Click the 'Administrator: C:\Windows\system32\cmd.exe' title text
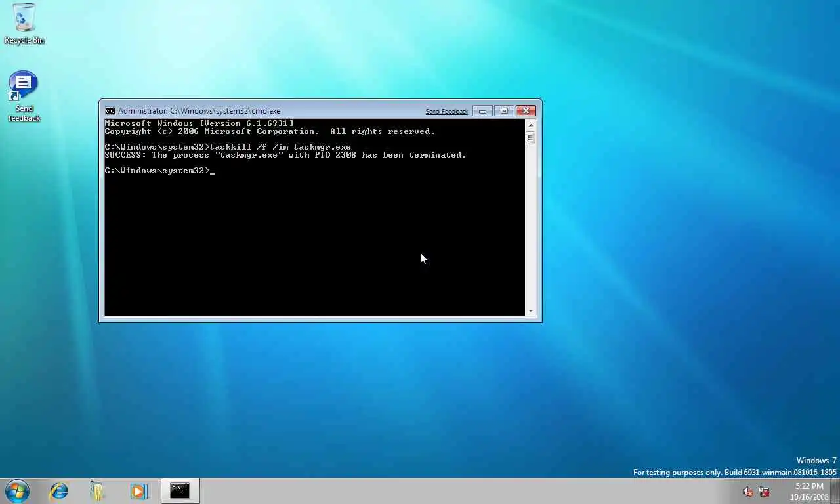This screenshot has width=840, height=504. (199, 111)
